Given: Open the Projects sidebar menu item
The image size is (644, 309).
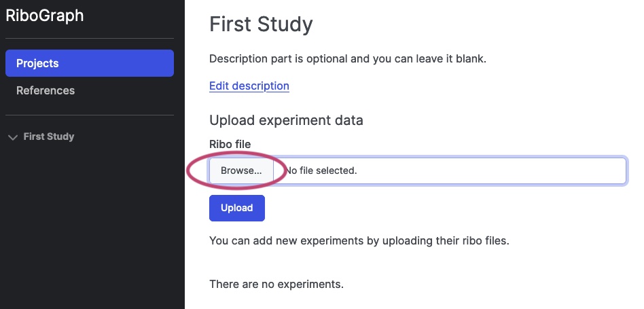Looking at the screenshot, I should tap(90, 63).
